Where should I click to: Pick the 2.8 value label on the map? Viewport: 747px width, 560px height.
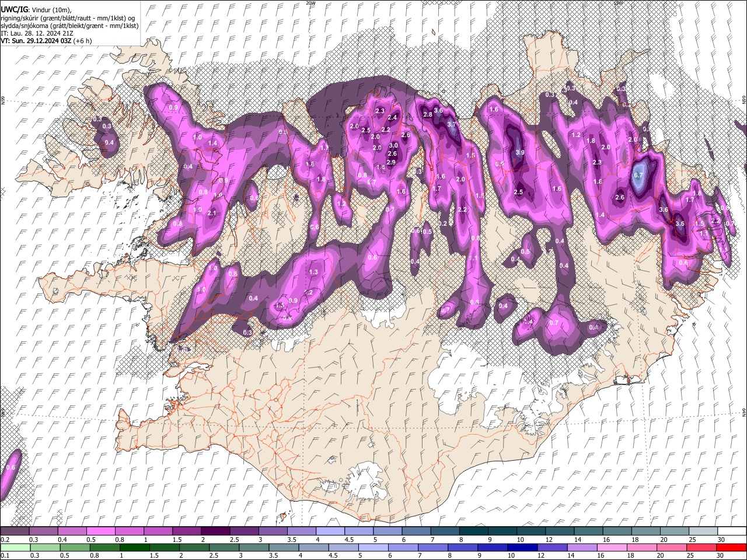tap(428, 114)
